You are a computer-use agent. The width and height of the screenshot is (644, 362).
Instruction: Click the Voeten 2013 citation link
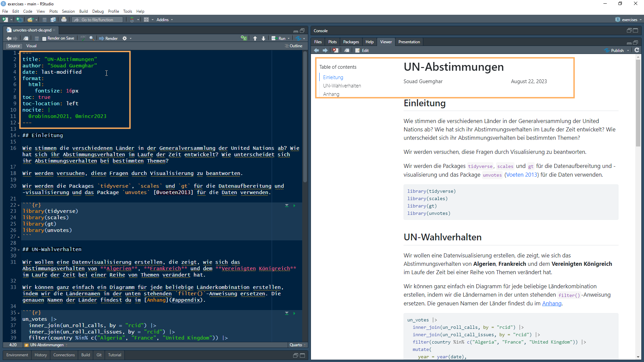point(522,175)
